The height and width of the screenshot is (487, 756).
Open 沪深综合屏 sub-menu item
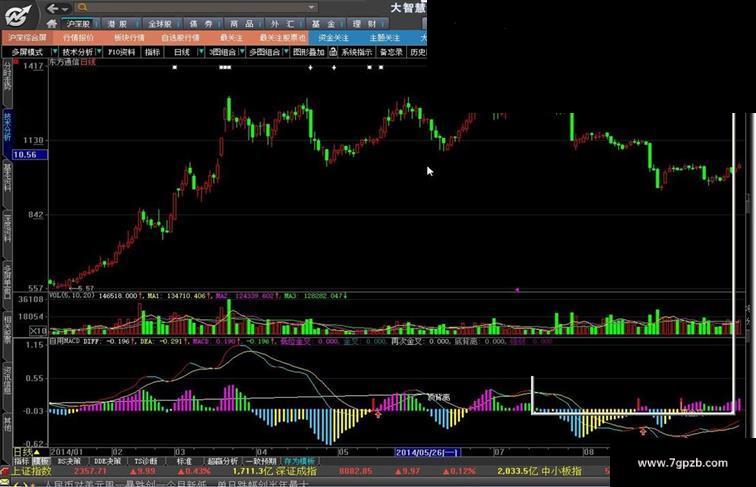coord(27,38)
